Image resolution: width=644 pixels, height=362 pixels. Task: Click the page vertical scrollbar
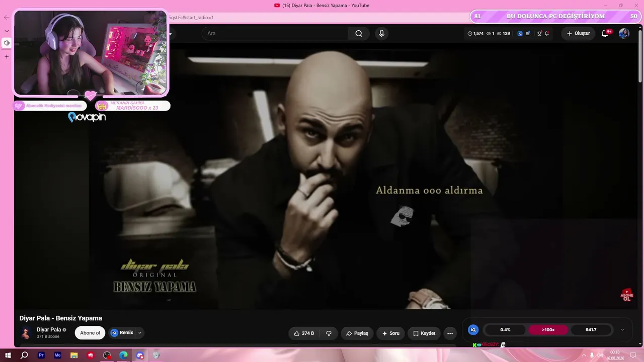coord(640,55)
